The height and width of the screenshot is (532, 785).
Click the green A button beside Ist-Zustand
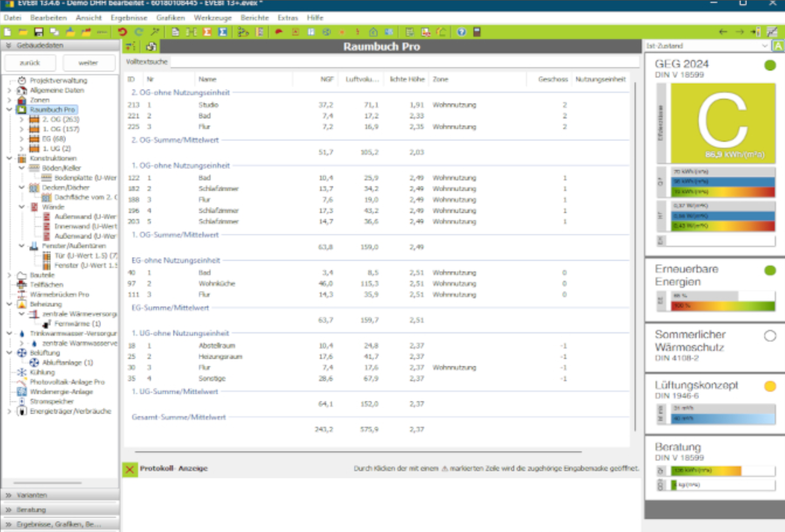(778, 46)
